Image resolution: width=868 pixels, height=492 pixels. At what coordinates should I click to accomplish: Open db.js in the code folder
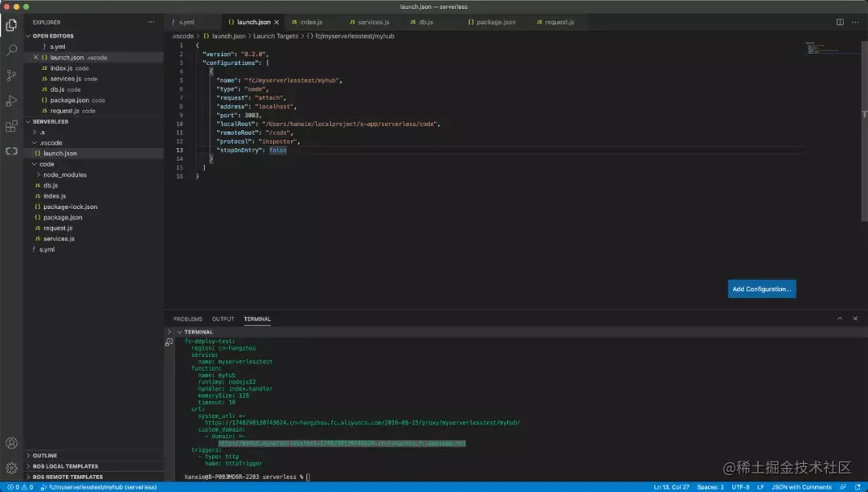(51, 186)
